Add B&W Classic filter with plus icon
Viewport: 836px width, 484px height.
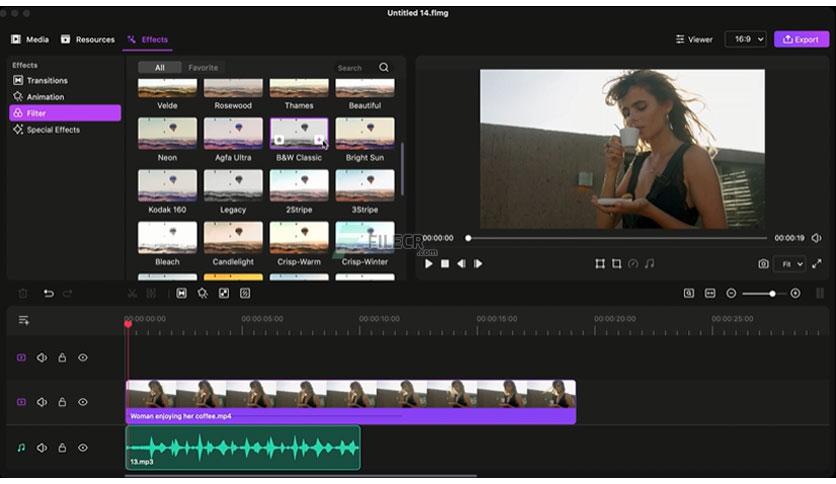pyautogui.click(x=319, y=140)
